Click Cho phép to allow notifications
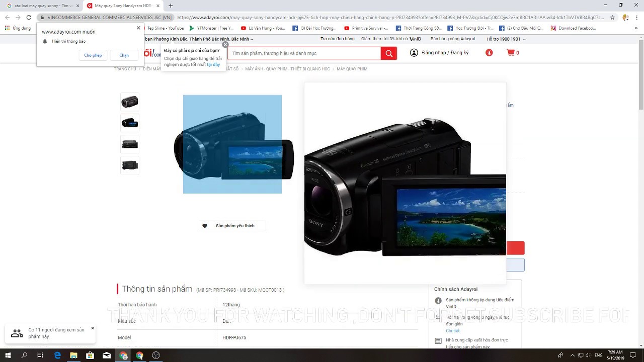The width and height of the screenshot is (644, 362). (x=93, y=55)
